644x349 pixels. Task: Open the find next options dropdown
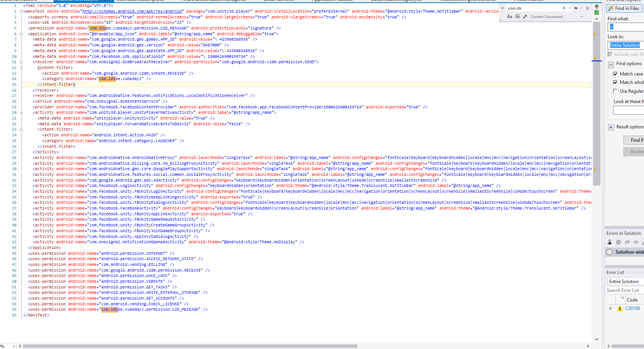click(x=581, y=8)
